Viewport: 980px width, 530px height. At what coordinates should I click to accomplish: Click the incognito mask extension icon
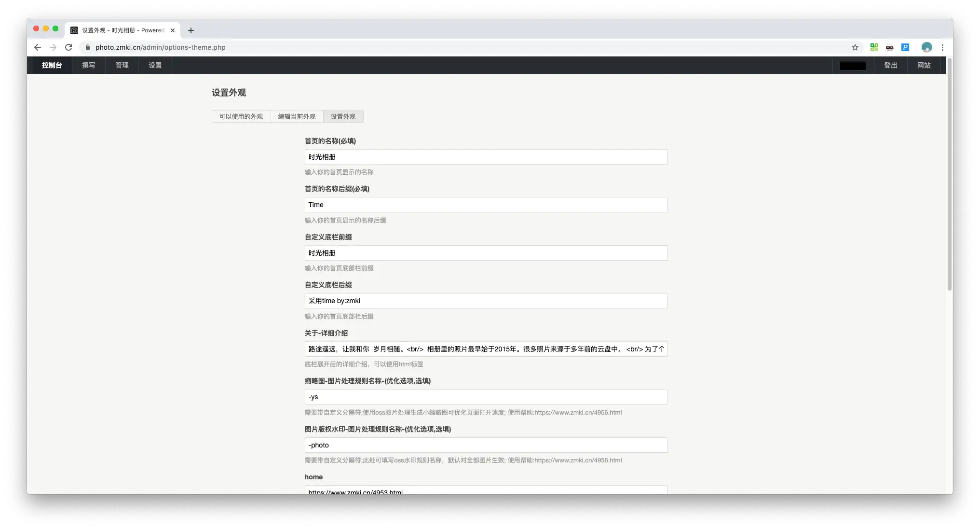click(x=890, y=47)
